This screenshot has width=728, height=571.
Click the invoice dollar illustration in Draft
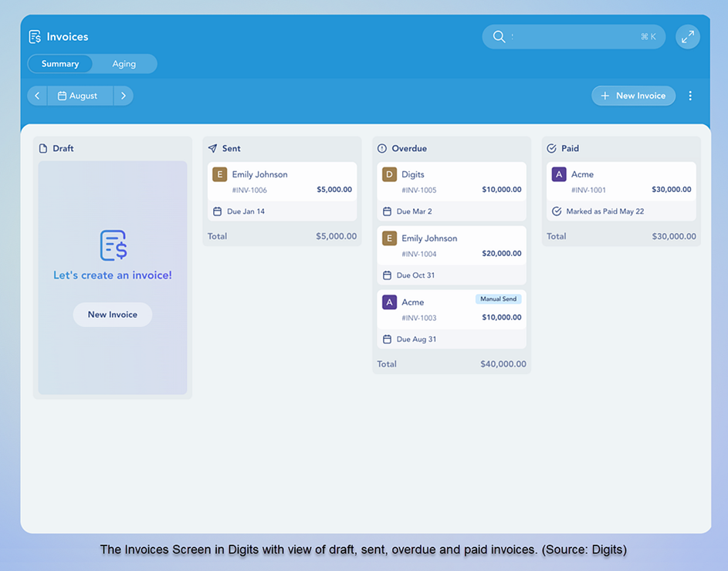point(113,245)
